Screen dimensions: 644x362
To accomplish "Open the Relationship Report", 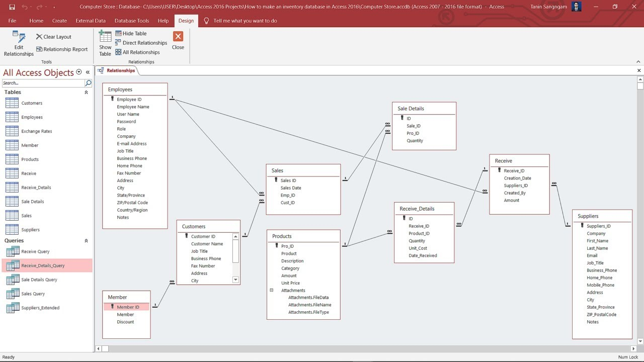I will point(61,49).
